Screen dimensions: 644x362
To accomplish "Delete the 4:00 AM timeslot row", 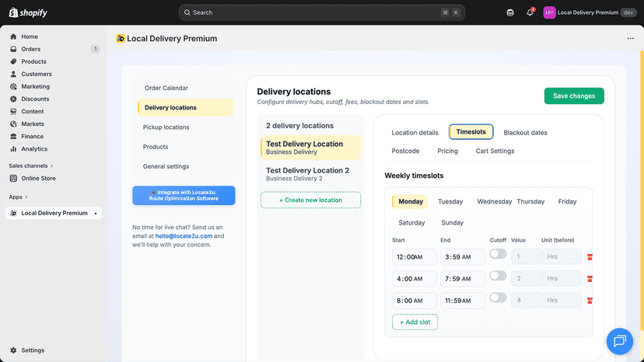I will [590, 279].
